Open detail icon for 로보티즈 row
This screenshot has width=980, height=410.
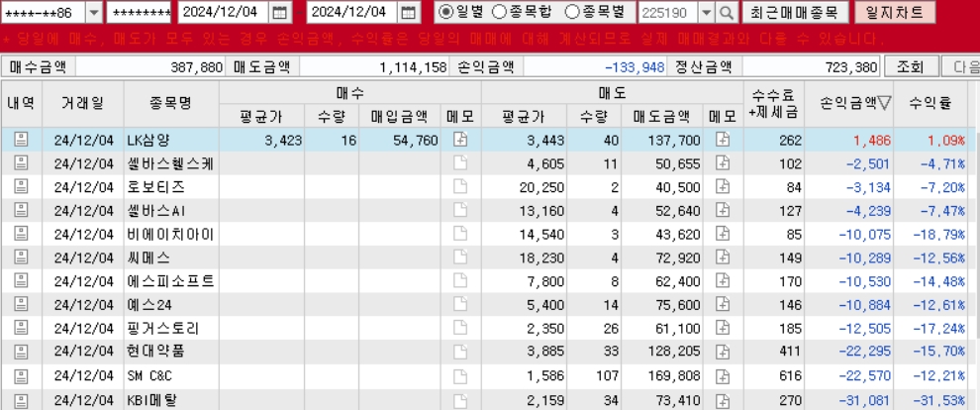coord(21,187)
